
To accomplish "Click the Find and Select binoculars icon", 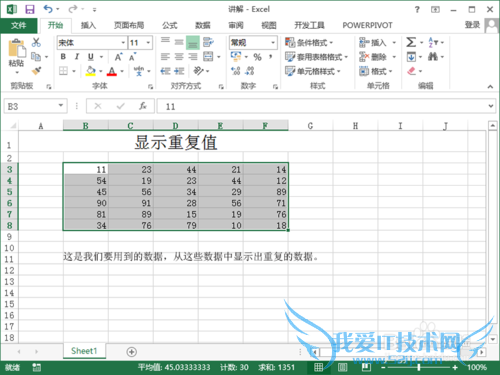I will pyautogui.click(x=433, y=57).
